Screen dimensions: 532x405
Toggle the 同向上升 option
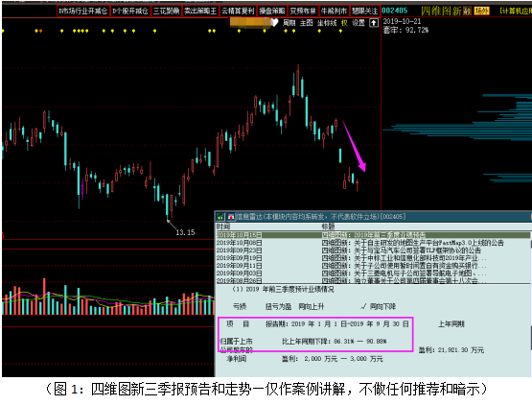(x=312, y=307)
